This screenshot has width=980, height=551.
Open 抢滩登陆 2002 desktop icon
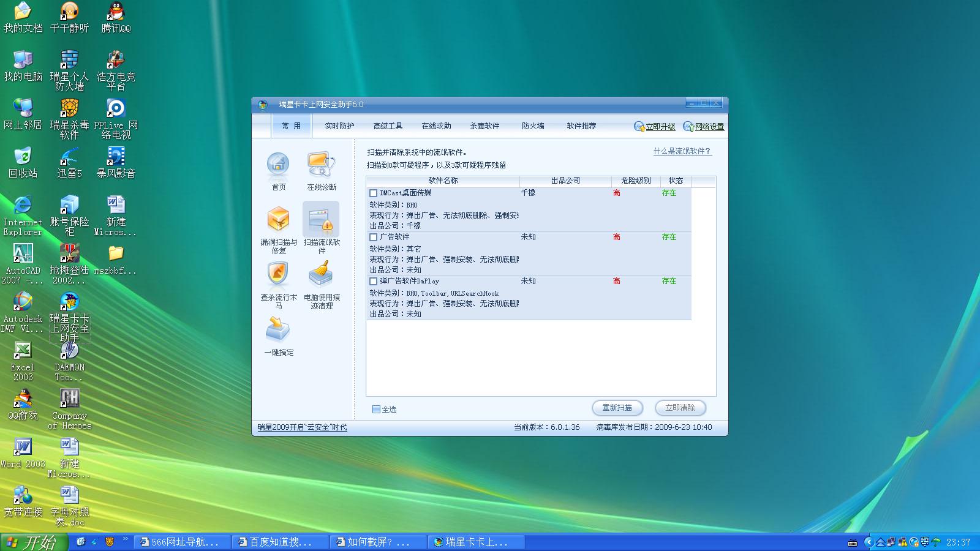pos(69,264)
